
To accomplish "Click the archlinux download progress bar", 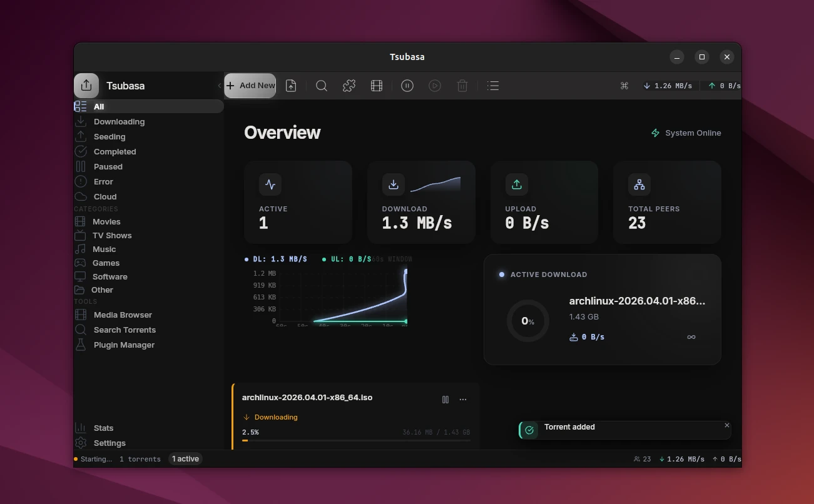I will pyautogui.click(x=356, y=440).
